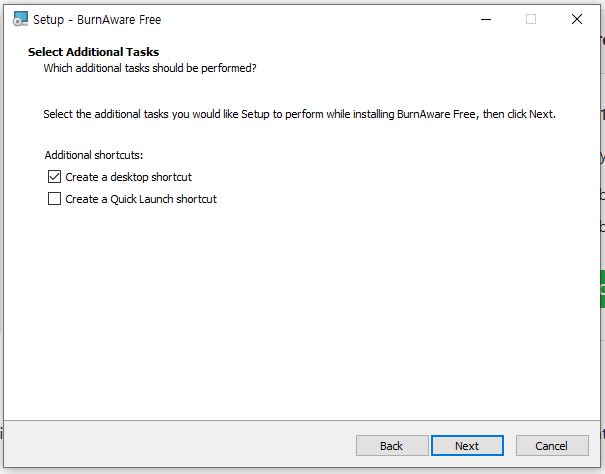Click the disabled maximize button
The height and width of the screenshot is (474, 605).
pos(531,19)
